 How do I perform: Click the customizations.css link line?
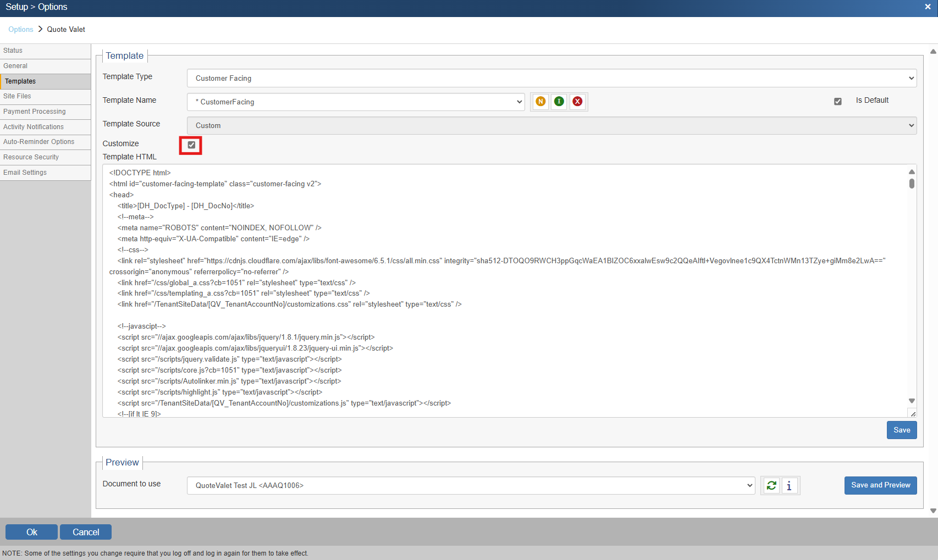(x=289, y=304)
